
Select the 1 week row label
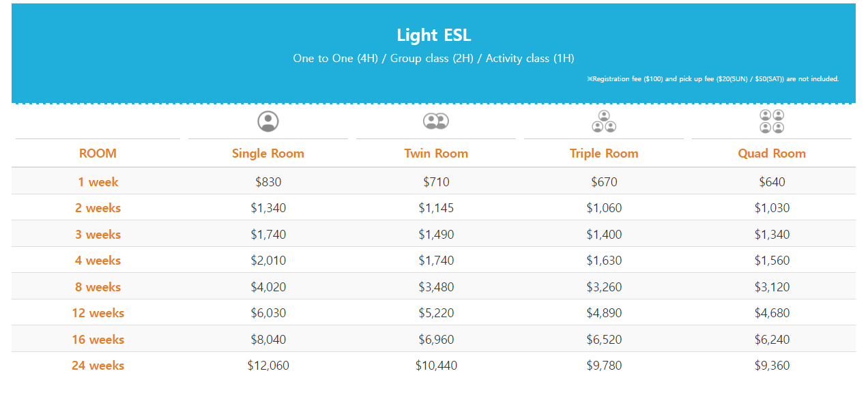98,182
